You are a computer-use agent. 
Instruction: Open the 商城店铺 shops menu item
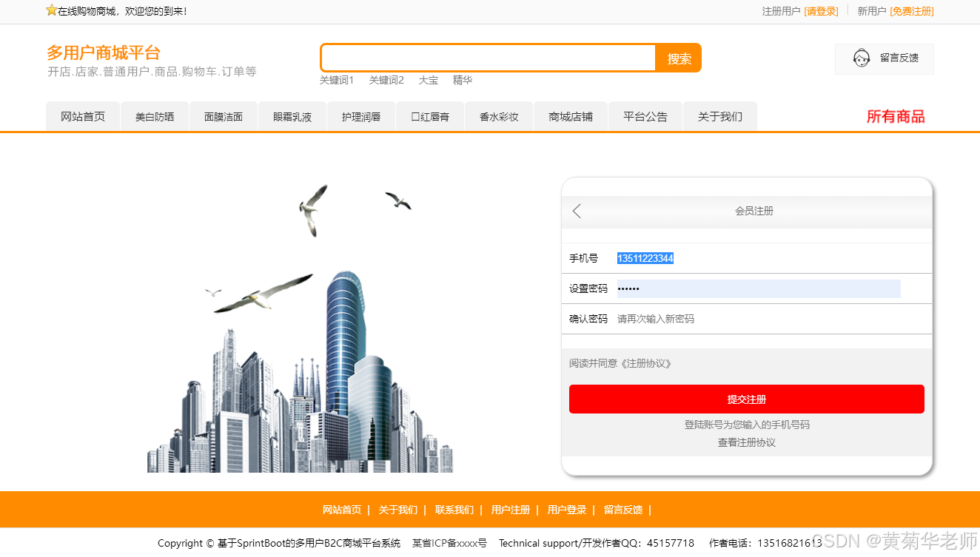pos(570,116)
